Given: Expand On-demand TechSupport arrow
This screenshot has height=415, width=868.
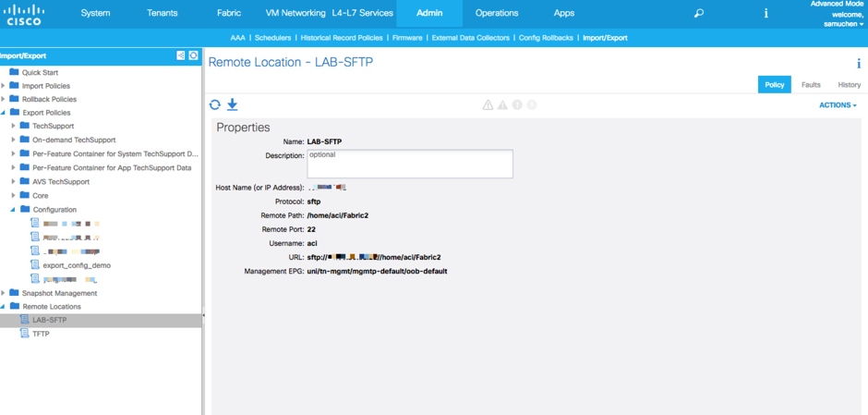Looking at the screenshot, I should click(13, 140).
